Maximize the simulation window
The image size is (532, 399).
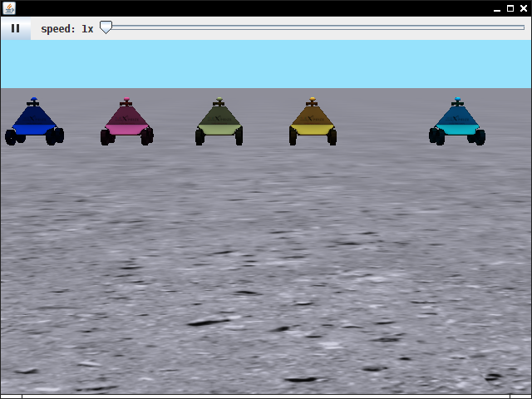[x=510, y=8]
